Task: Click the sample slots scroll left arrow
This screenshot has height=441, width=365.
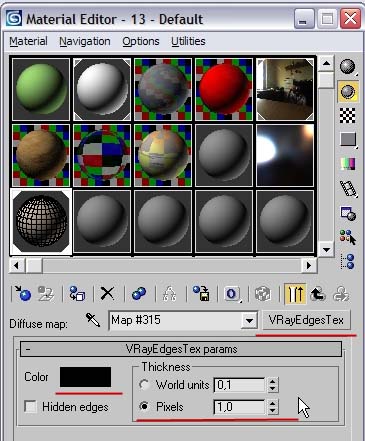Action: point(16,265)
